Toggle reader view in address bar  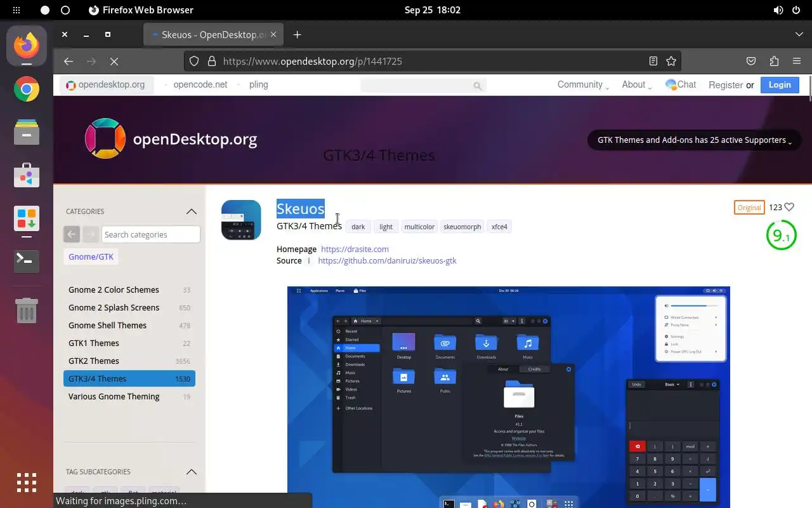[x=653, y=61]
